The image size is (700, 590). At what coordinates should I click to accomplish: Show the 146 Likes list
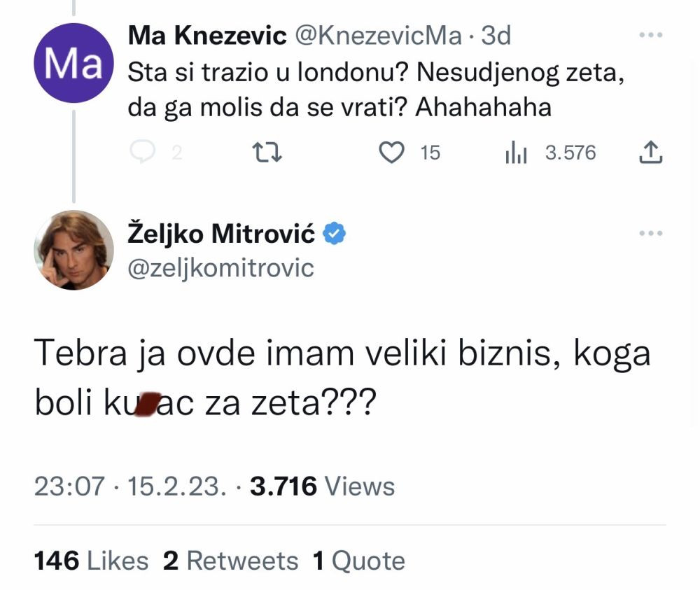91,561
